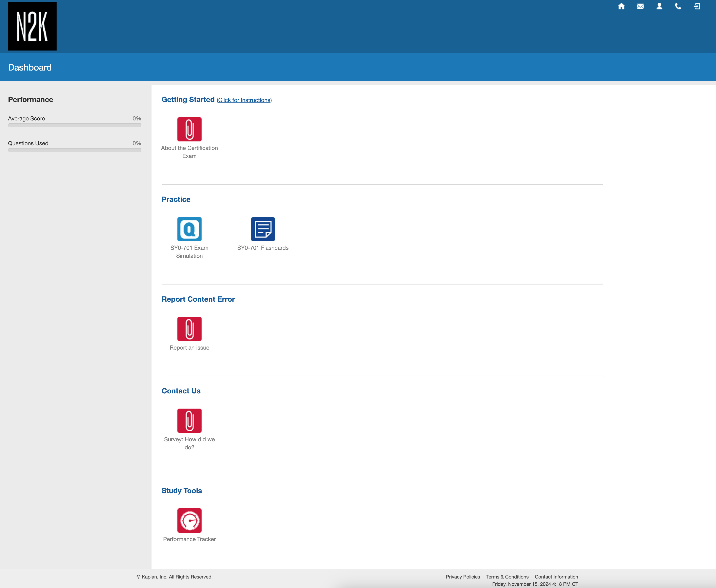The image size is (716, 588).
Task: Open Click for Instructions link
Action: pyautogui.click(x=244, y=100)
